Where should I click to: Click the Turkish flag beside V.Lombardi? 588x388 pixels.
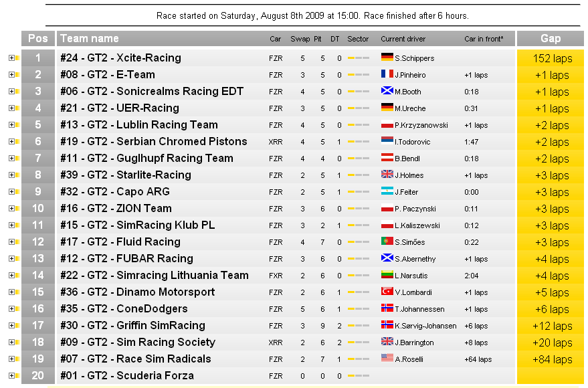387,292
